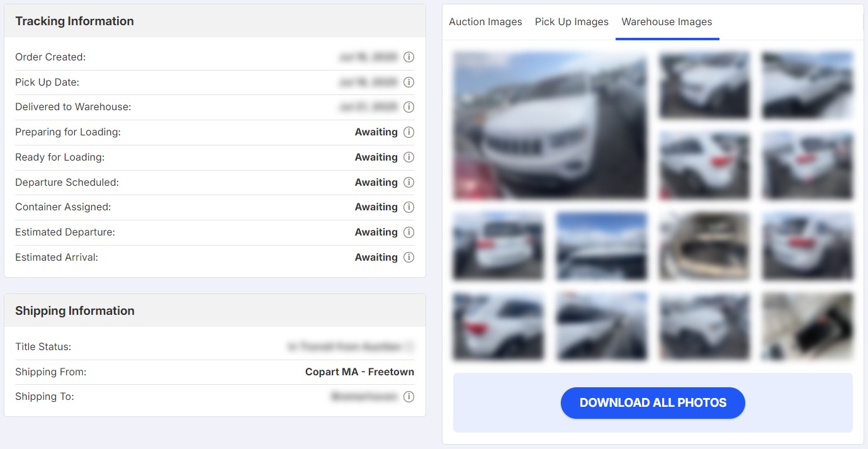Select the open trunk interior thumbnail
The height and width of the screenshot is (449, 868).
pos(704,246)
